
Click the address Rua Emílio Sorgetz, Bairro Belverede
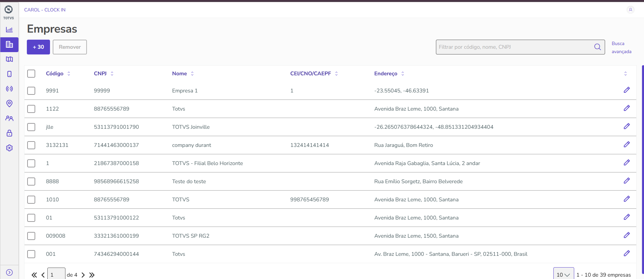pos(418,182)
